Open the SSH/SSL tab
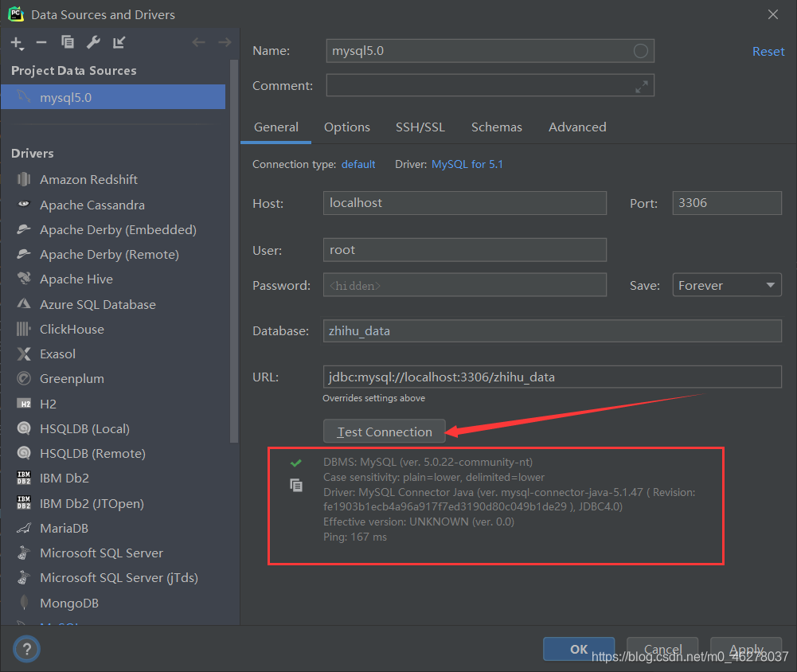This screenshot has width=797, height=672. [420, 127]
